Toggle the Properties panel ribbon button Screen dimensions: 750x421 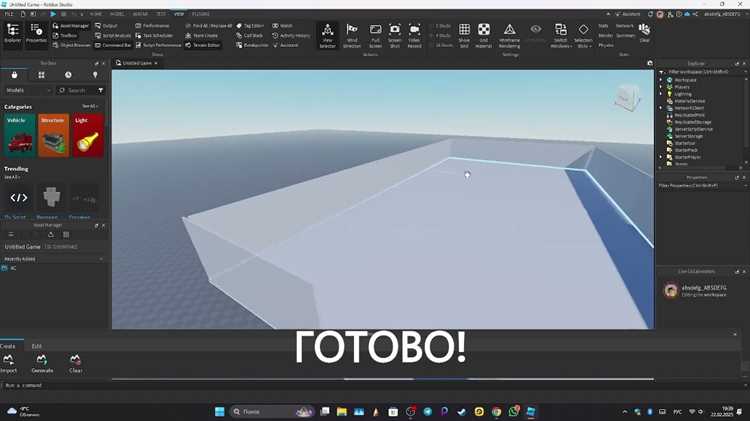tap(36, 34)
